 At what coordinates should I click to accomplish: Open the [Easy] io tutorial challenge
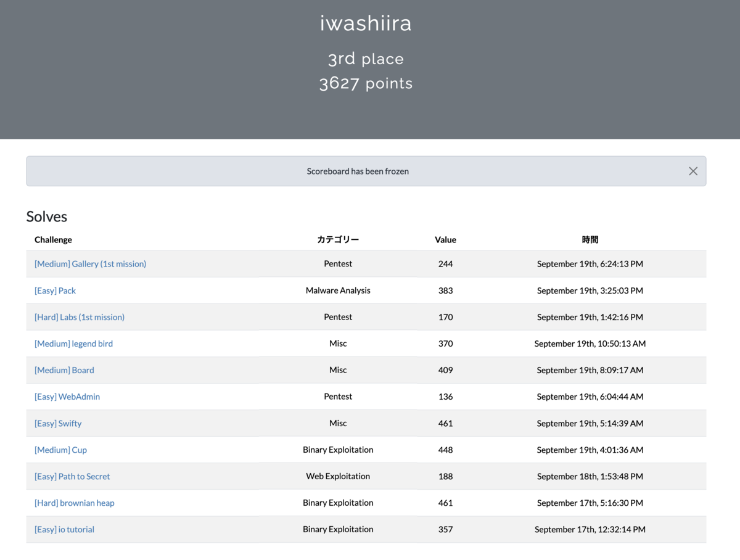pos(65,529)
